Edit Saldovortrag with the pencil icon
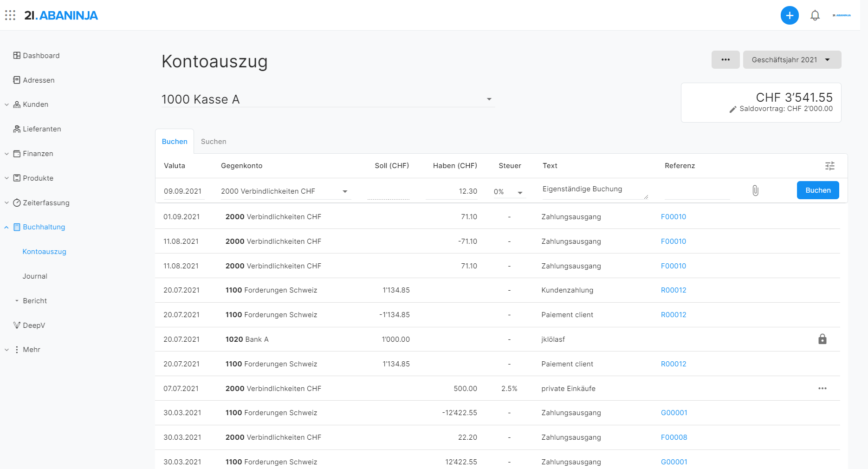The height and width of the screenshot is (469, 868). coord(733,109)
